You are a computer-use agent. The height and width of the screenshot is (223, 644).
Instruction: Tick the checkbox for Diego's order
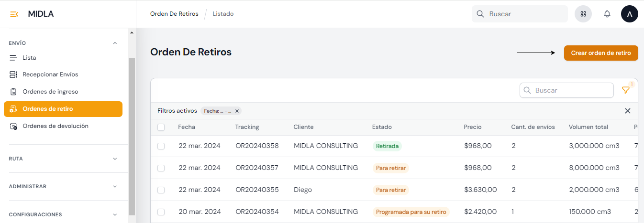coord(161,190)
